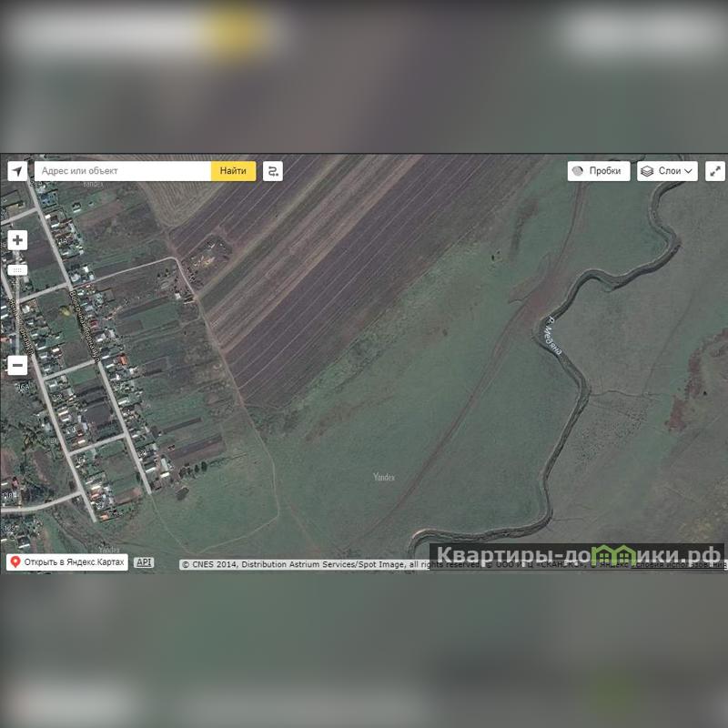This screenshot has height=728, width=728.
Task: Open the route builder icon
Action: tap(273, 171)
